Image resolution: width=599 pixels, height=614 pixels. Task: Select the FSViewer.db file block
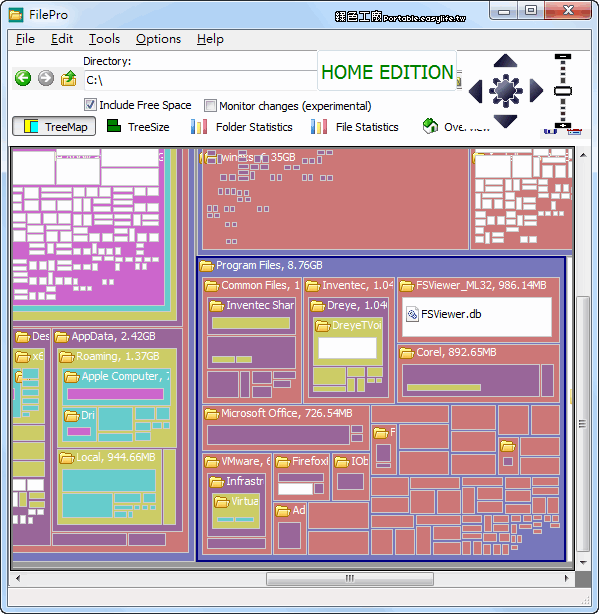tap(477, 316)
